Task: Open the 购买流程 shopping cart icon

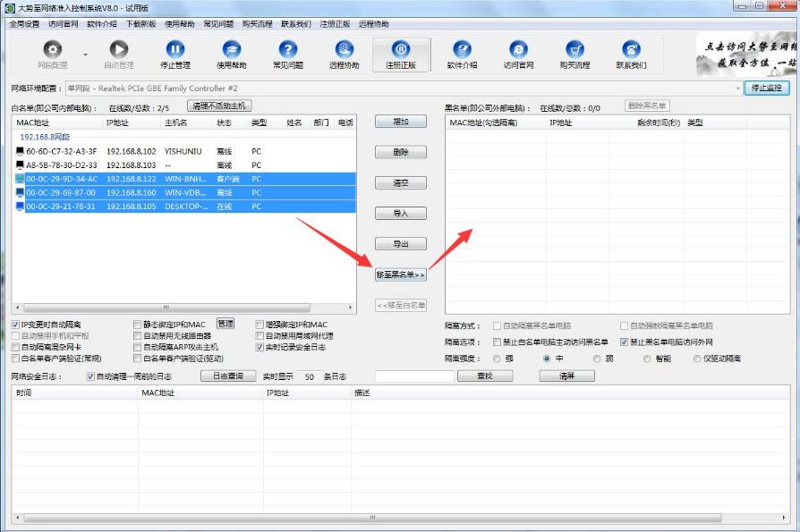Action: [x=575, y=49]
